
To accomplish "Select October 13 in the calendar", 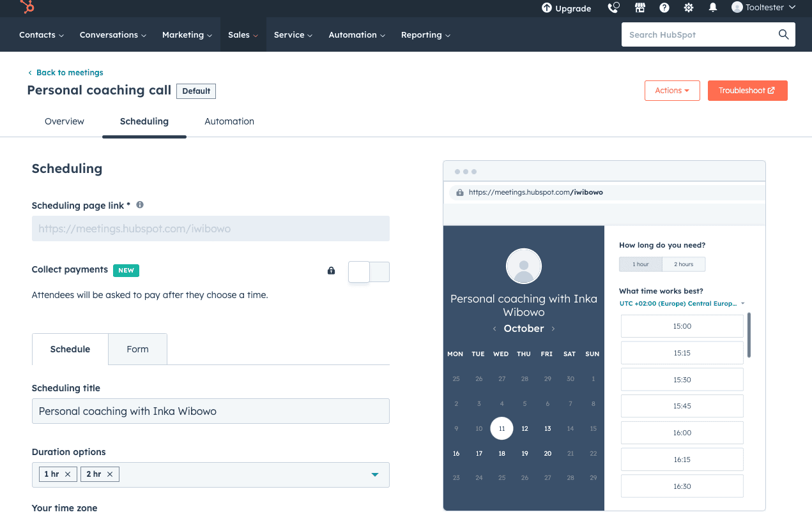I will coord(548,429).
